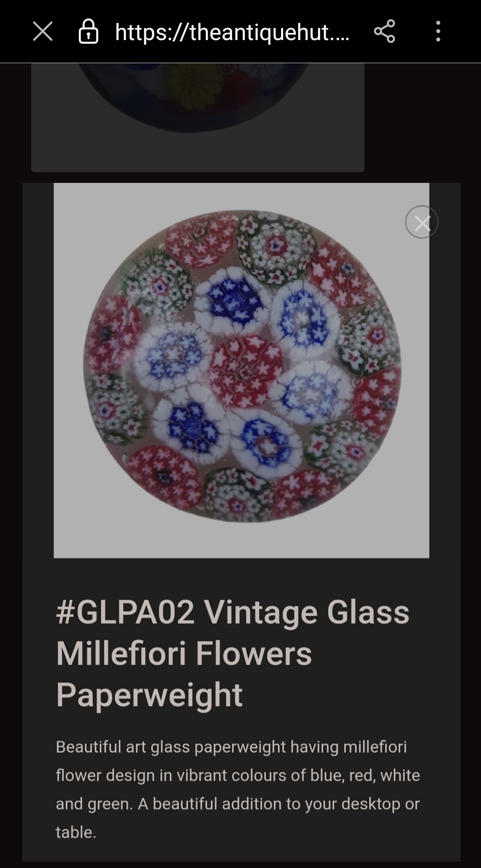The height and width of the screenshot is (868, 481).
Task: Close the browser custom tab
Action: [x=43, y=32]
